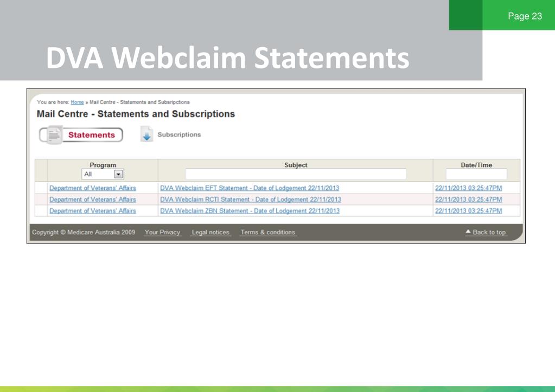This screenshot has width=555, height=392.
Task: Switch to the Subscriptions tab
Action: point(178,134)
